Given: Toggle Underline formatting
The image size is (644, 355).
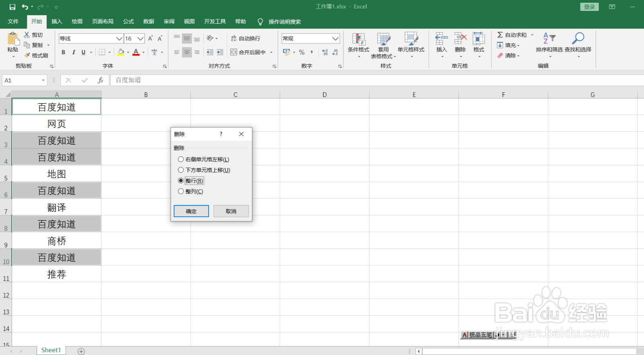Looking at the screenshot, I should [83, 52].
